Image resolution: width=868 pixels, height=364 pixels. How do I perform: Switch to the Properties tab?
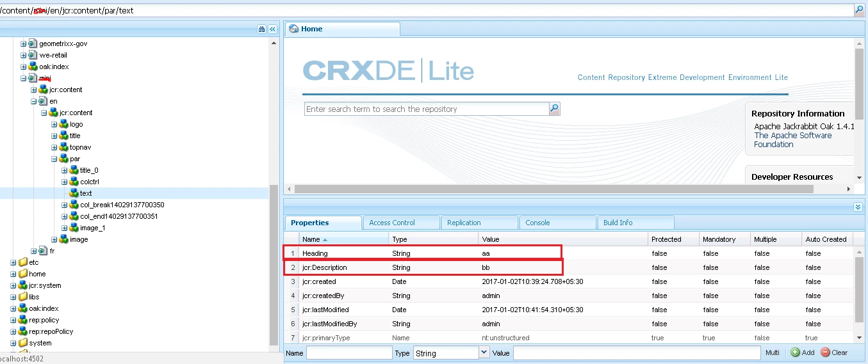323,223
